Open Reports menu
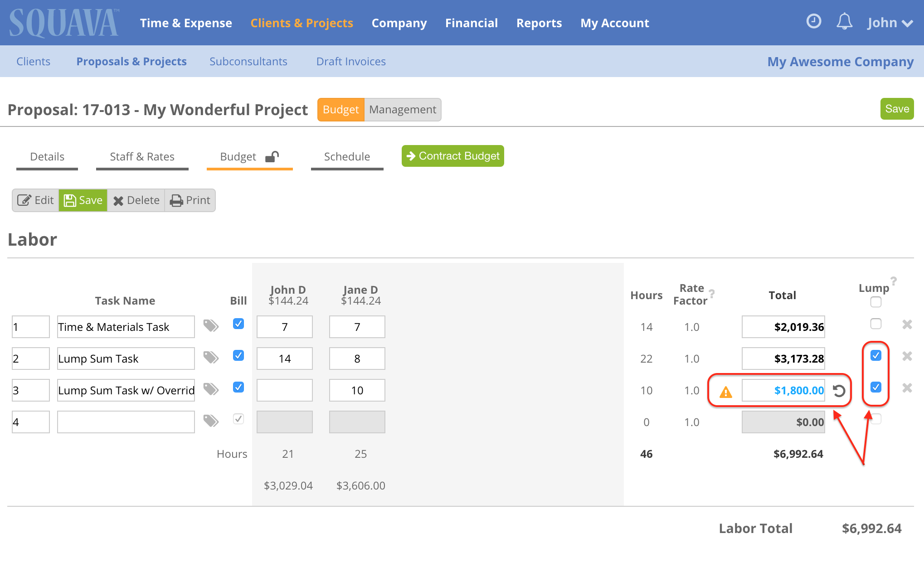This screenshot has height=572, width=924. (x=539, y=23)
